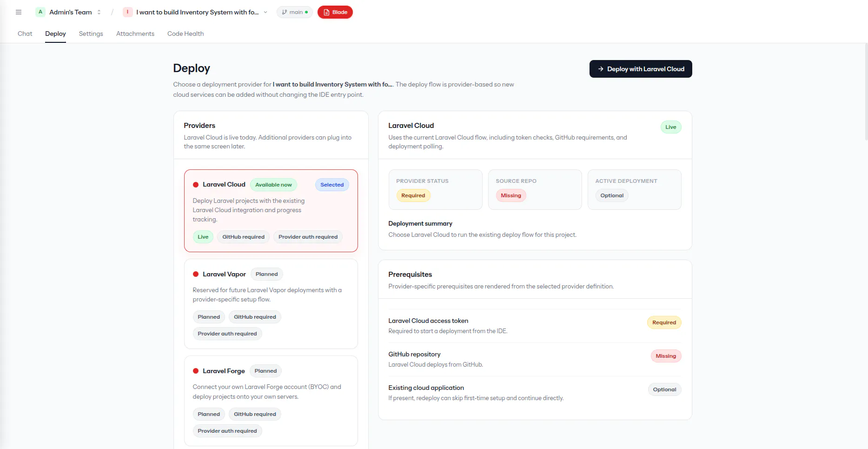Open the project name dropdown chevron
The image size is (868, 449).
[x=265, y=12]
